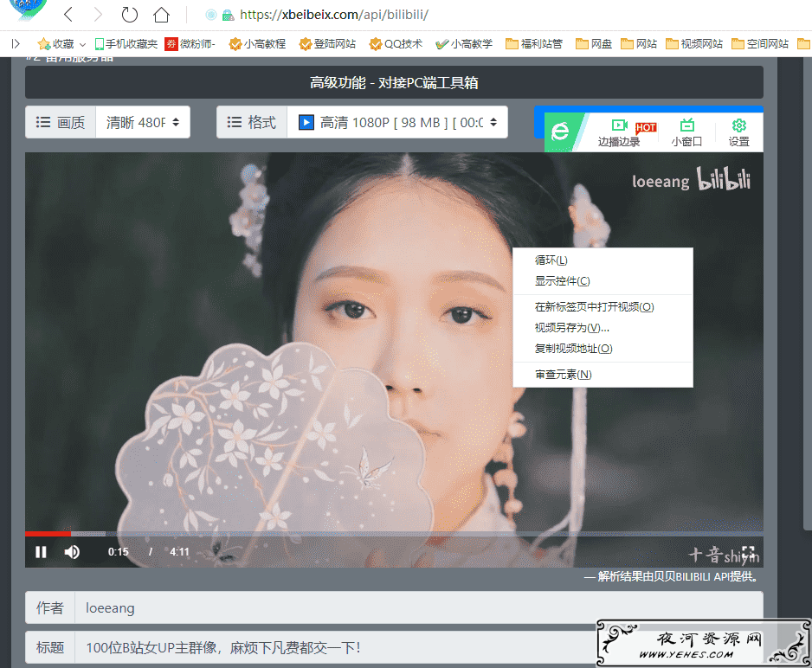Open the 设置 settings gear

pos(739,132)
